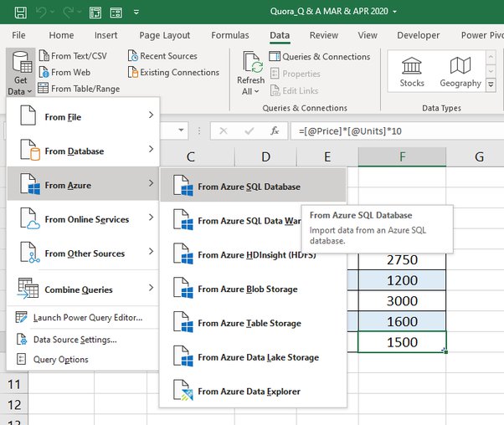Switch to the Home tab

tap(61, 35)
